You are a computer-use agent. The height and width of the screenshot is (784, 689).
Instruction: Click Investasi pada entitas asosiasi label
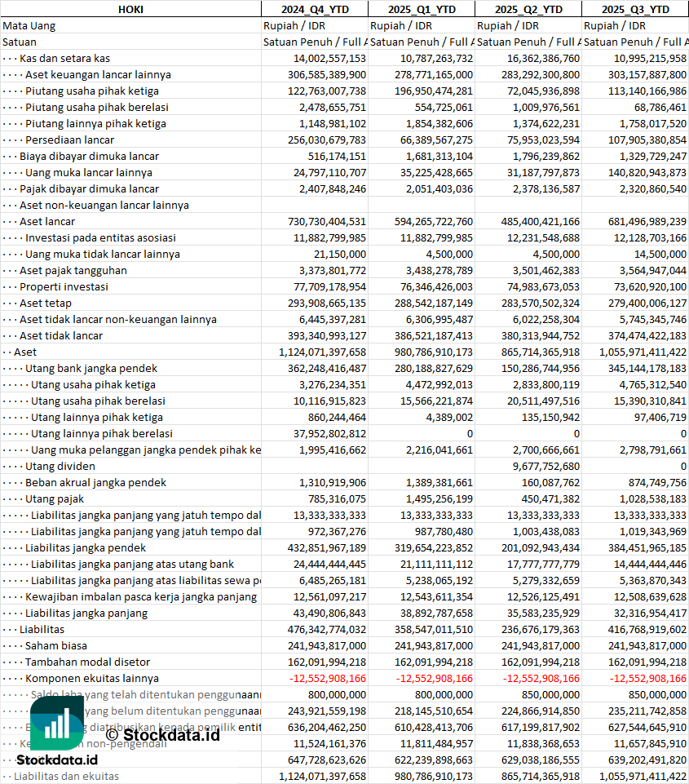coord(100,238)
